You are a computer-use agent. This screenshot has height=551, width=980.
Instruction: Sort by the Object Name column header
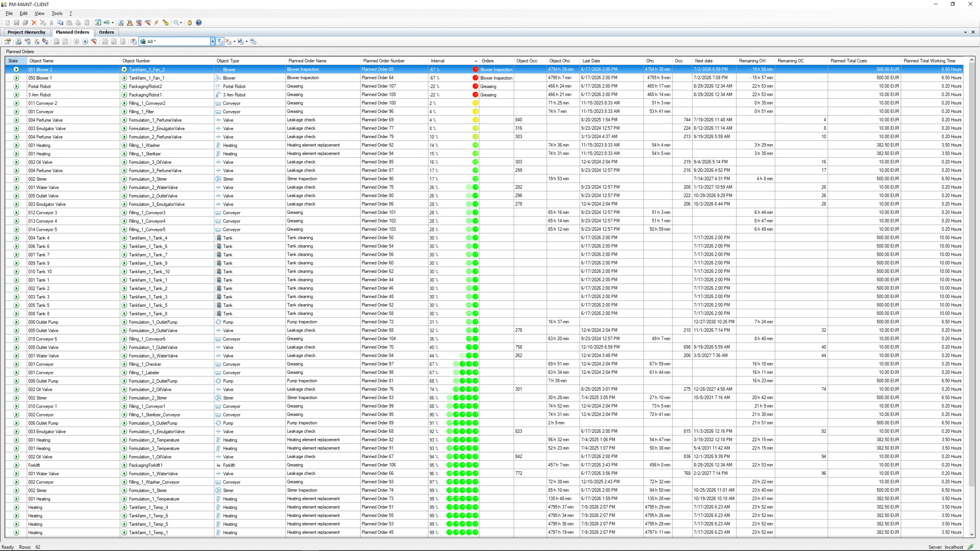74,61
